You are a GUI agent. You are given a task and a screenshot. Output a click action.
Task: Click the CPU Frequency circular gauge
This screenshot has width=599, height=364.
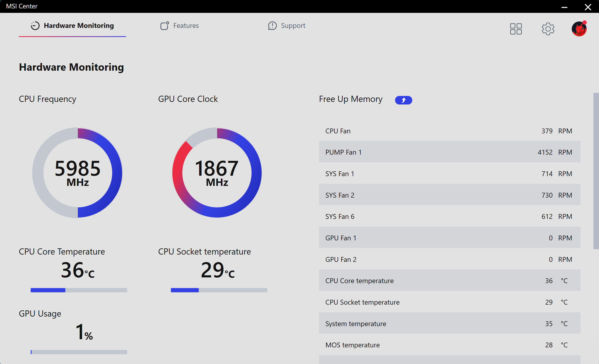[x=78, y=172]
